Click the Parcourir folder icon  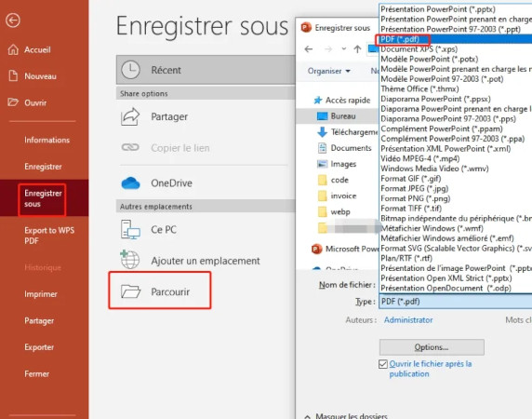(x=130, y=291)
